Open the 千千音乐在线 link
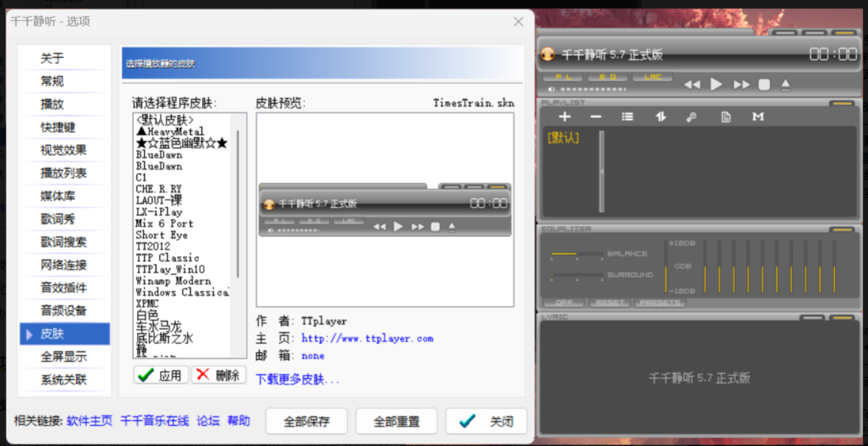The width and height of the screenshot is (868, 446). click(154, 421)
